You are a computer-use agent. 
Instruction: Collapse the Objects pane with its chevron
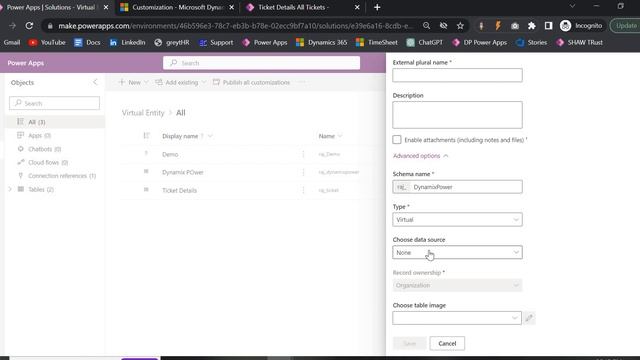coord(95,82)
